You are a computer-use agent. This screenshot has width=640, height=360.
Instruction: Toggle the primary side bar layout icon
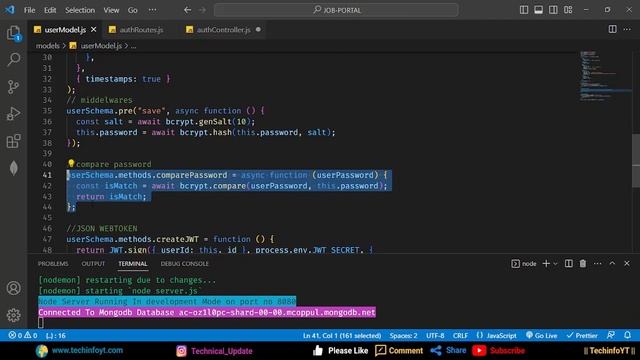pos(524,10)
